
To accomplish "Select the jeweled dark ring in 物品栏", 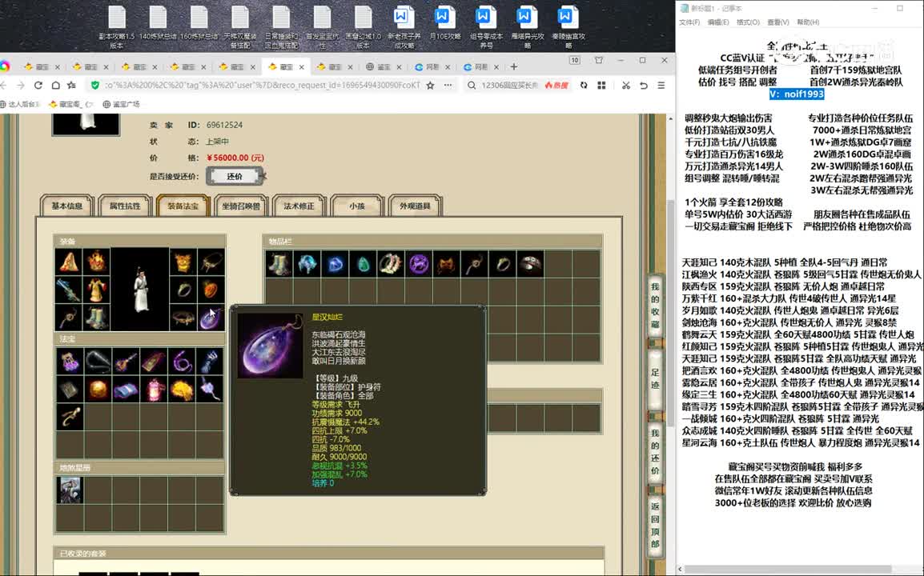I will [x=531, y=264].
